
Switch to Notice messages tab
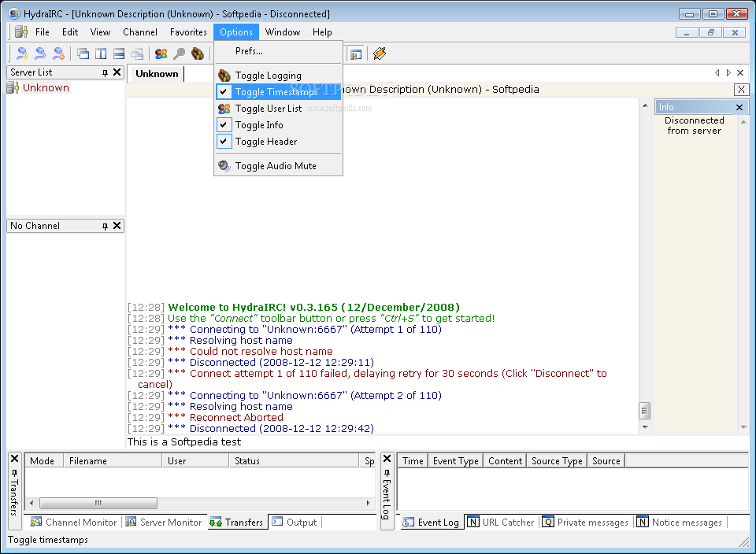pos(680,523)
